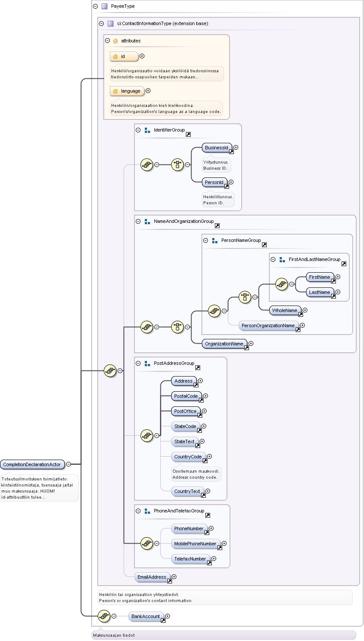Click the sequence icon inside PersonNameGroup

214,311
